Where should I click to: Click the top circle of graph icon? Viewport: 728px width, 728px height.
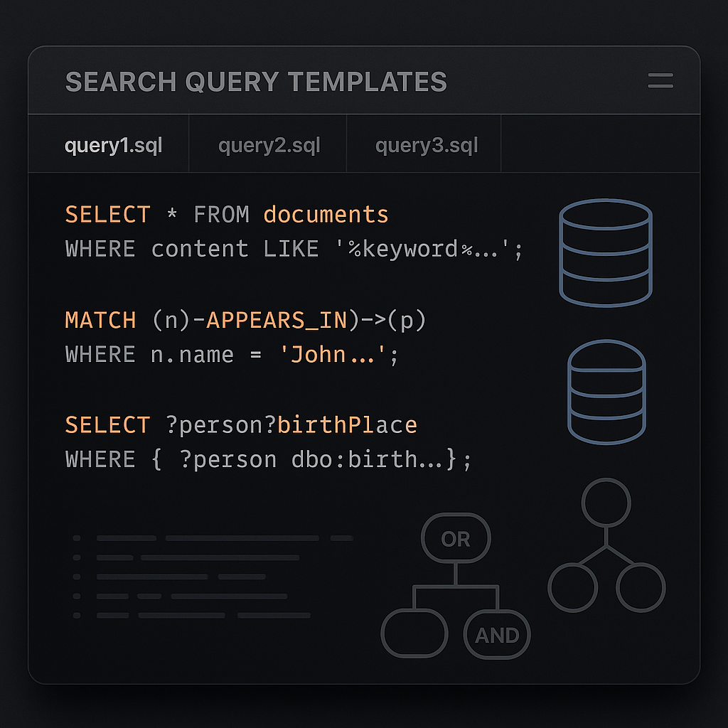606,503
